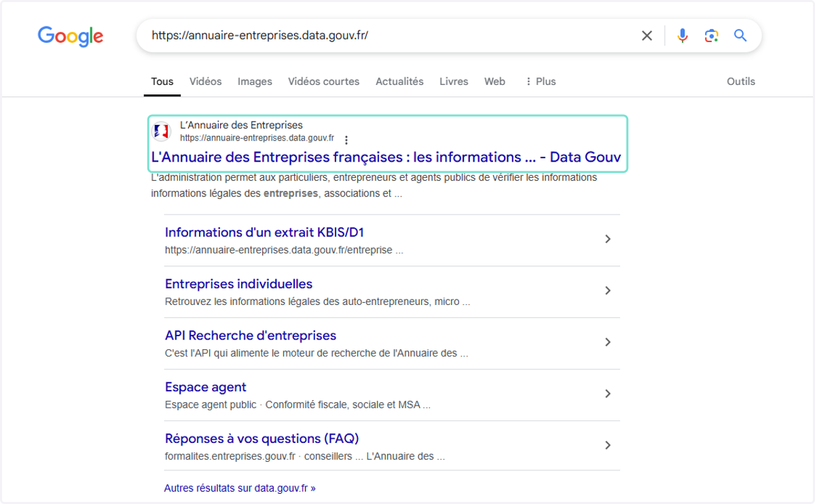Switch to the Images tab
This screenshot has height=504, width=815.
point(255,82)
